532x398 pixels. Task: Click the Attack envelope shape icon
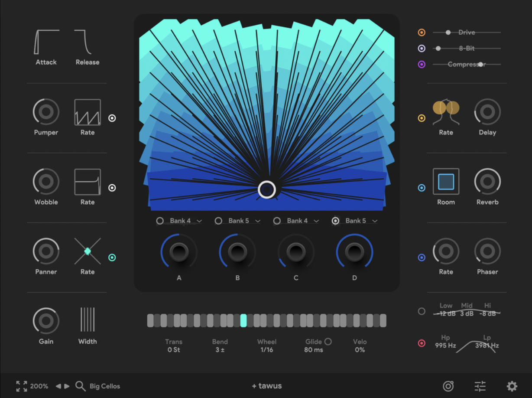tap(46, 42)
